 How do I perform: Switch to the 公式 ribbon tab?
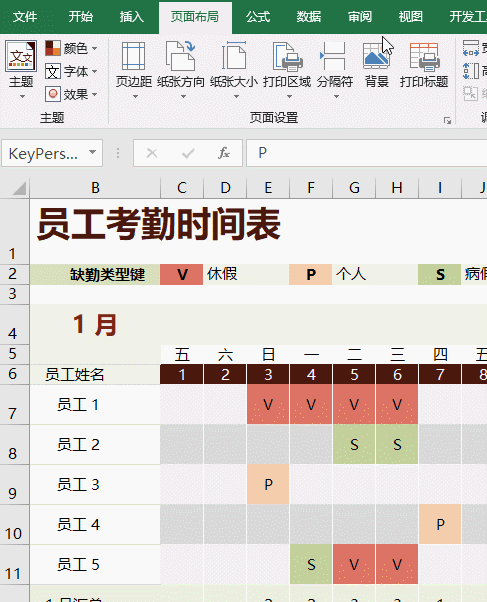click(x=258, y=17)
